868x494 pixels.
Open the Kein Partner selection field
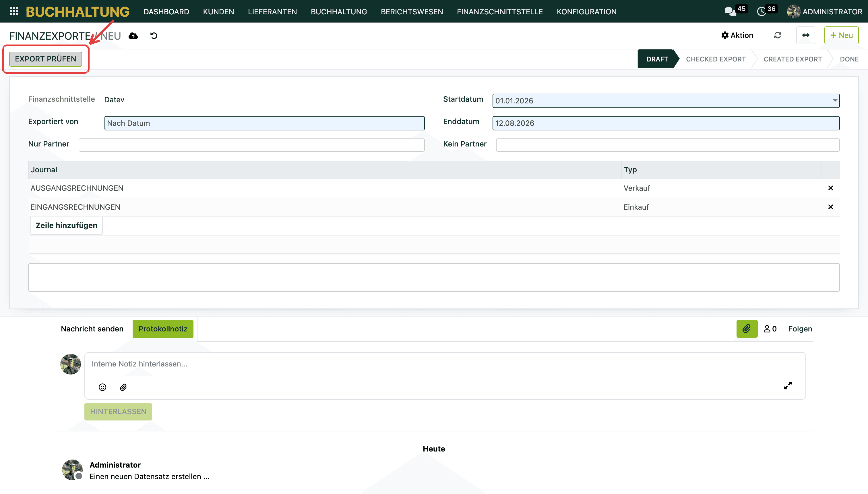point(668,145)
